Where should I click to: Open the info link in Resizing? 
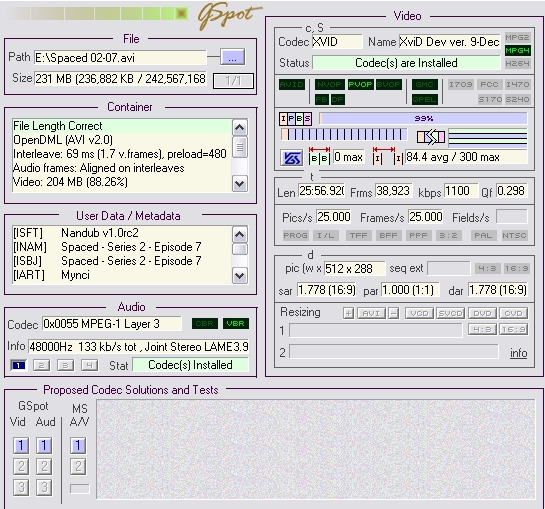click(x=518, y=353)
